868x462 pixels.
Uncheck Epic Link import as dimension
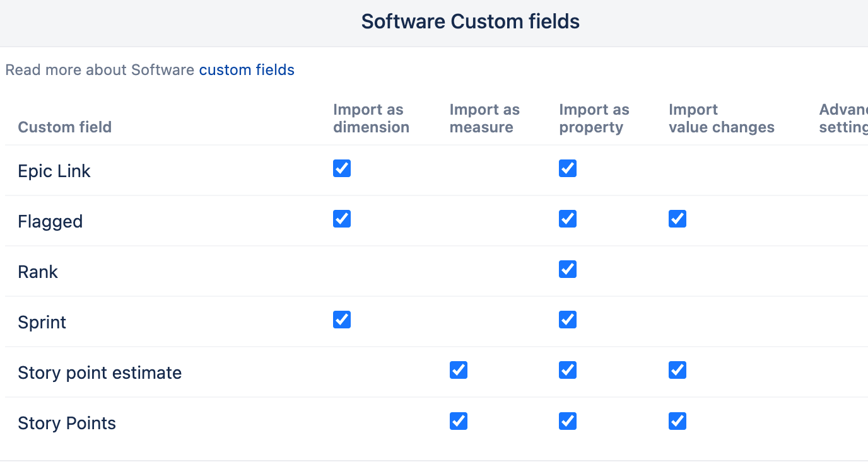pyautogui.click(x=342, y=168)
